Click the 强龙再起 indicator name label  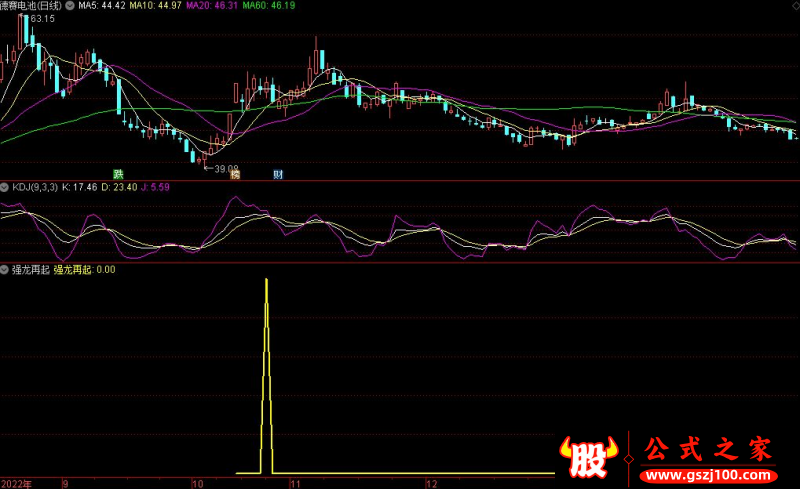pyautogui.click(x=30, y=269)
